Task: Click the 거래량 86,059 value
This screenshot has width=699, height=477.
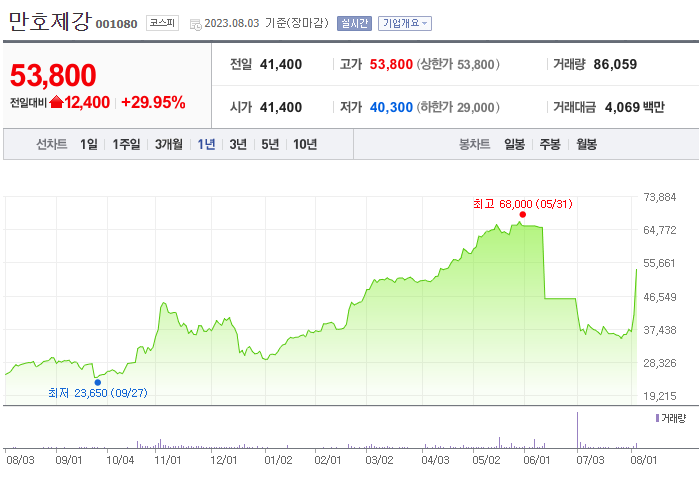Action: coord(615,64)
